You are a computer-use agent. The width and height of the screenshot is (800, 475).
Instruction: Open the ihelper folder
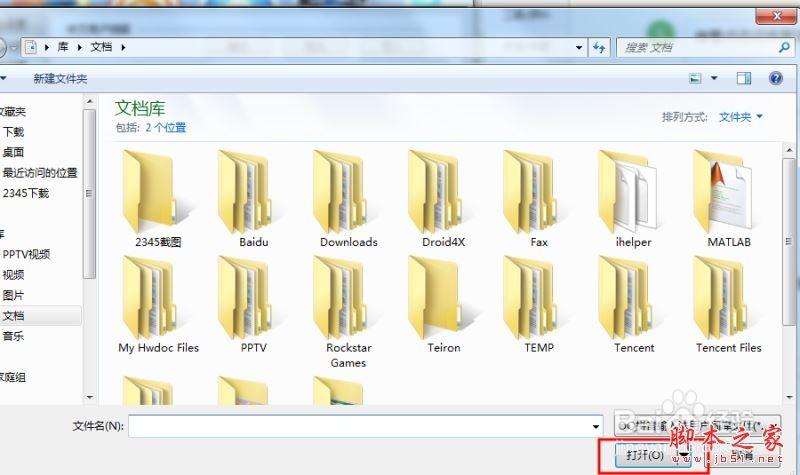(633, 190)
